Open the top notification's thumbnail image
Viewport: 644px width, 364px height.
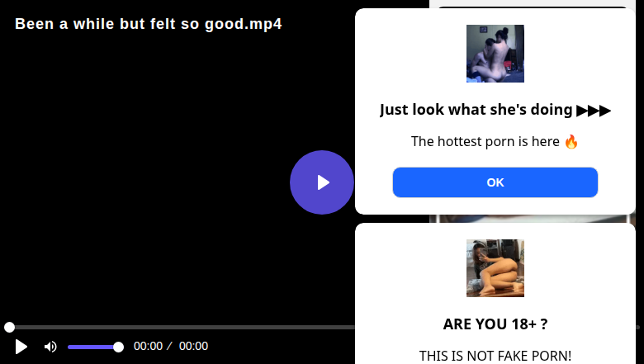495,54
